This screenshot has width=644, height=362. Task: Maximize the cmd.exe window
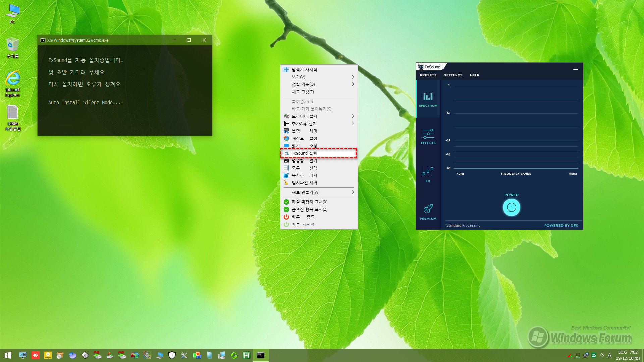point(189,40)
